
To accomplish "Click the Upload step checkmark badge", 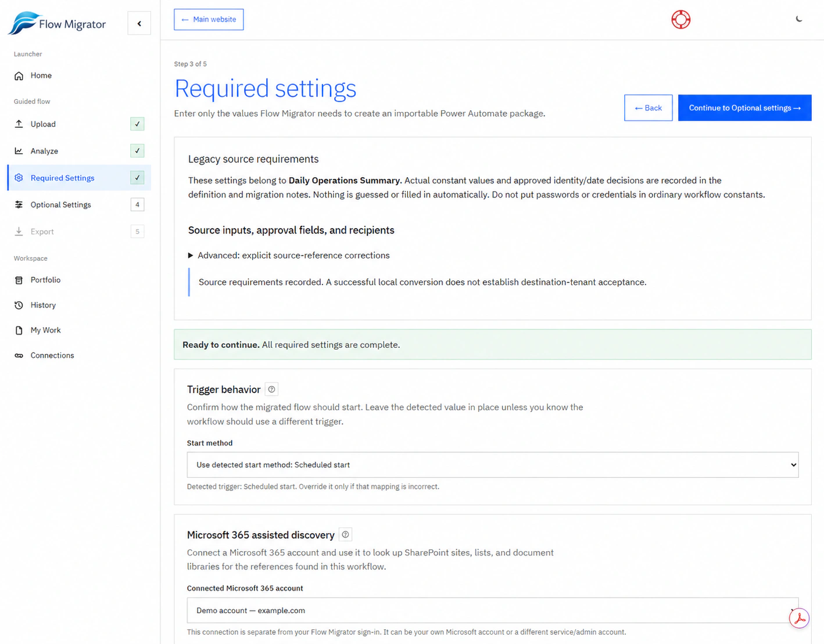I will coord(138,124).
